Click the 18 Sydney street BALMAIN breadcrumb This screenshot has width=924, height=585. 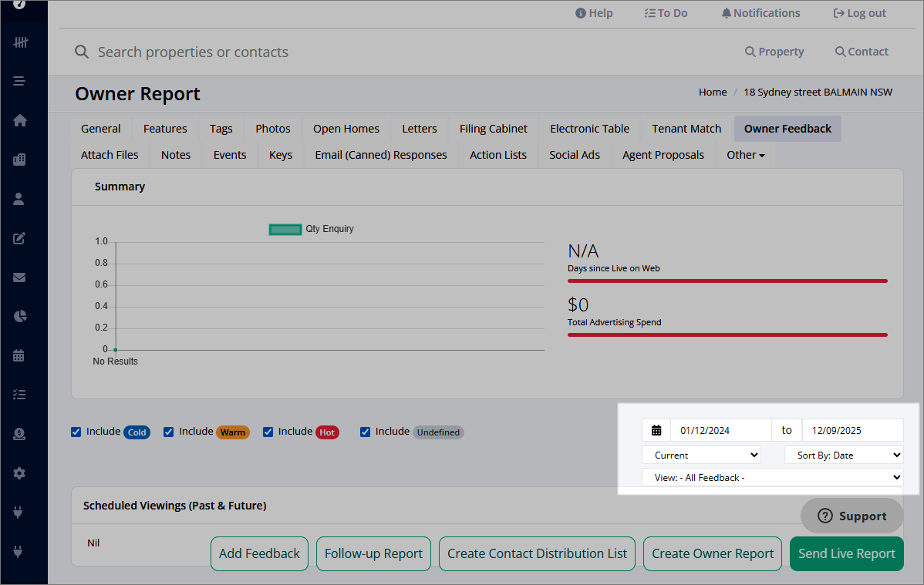[818, 92]
